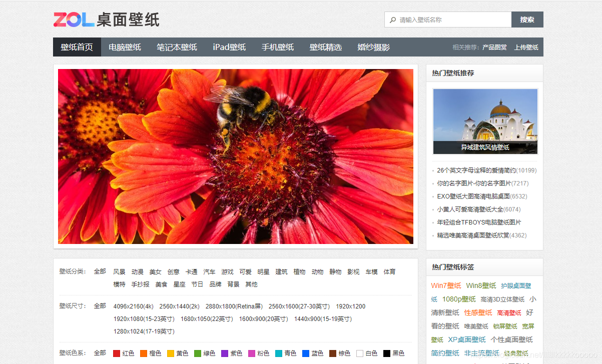Open the 壁纸精选 section
The image size is (602, 364).
pyautogui.click(x=326, y=47)
